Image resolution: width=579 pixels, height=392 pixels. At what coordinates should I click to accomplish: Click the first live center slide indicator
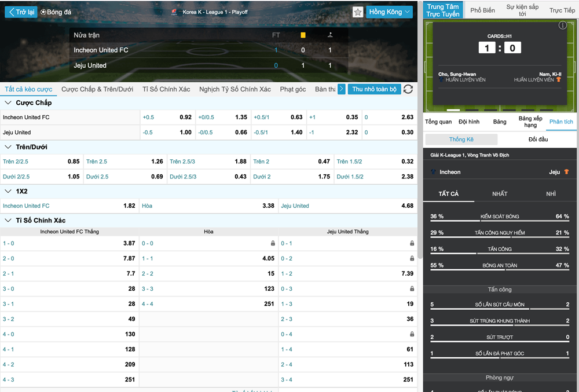(x=453, y=110)
